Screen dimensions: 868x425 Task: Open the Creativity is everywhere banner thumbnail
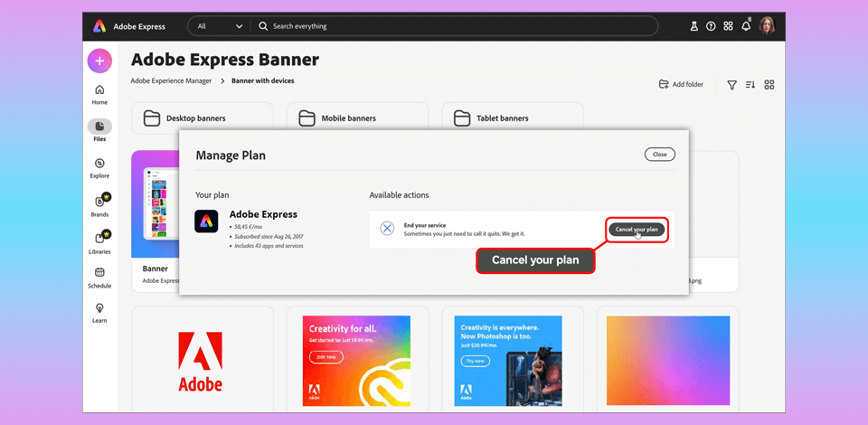click(508, 361)
